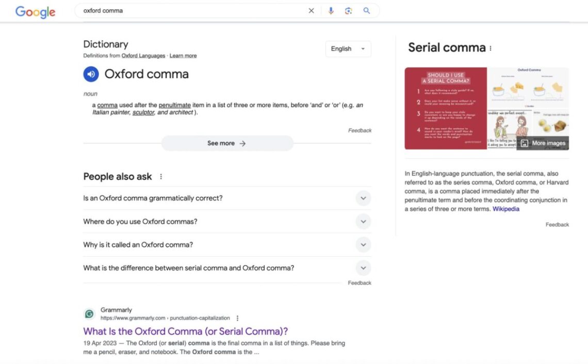Click the three-dot icon next to the Grammarly URL
588x364 pixels.
click(237, 318)
